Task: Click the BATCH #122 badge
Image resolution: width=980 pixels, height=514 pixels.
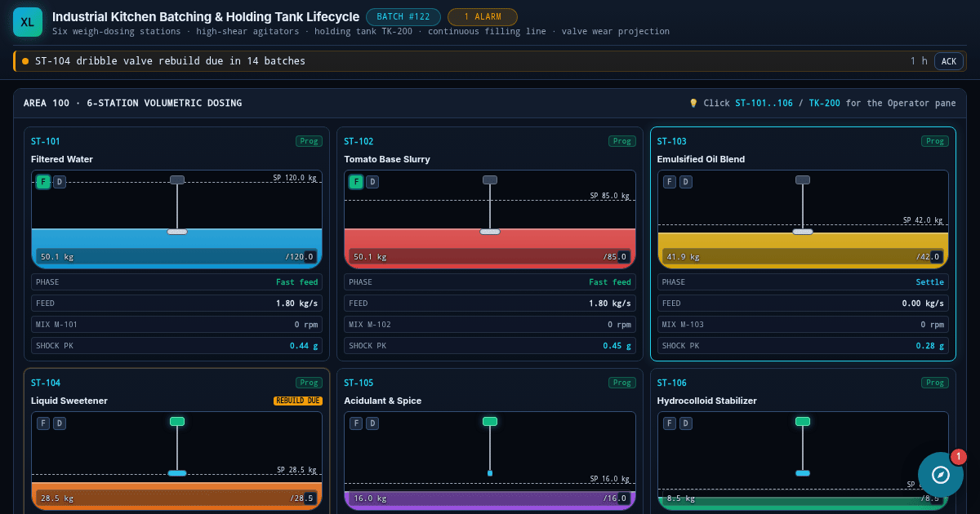Action: 403,17
